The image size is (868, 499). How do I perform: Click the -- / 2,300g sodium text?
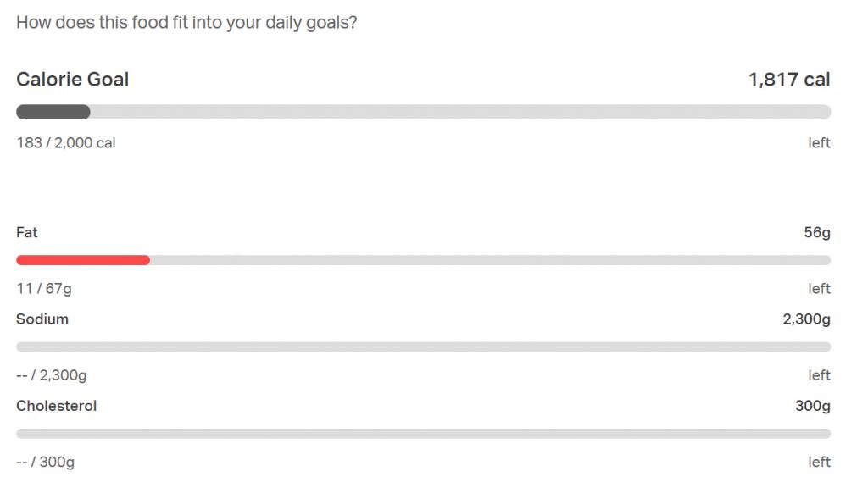(x=52, y=375)
